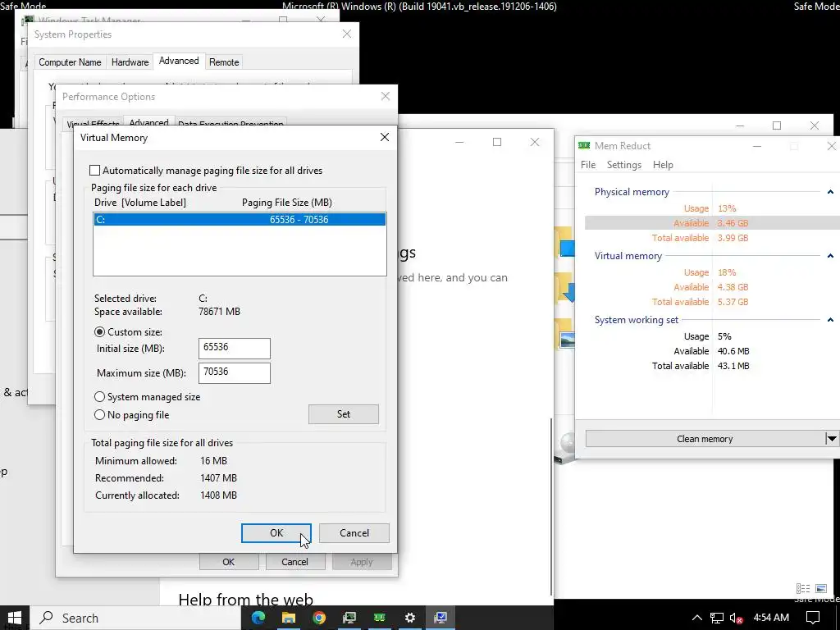Click Cancel in Performance Options

pyautogui.click(x=294, y=562)
